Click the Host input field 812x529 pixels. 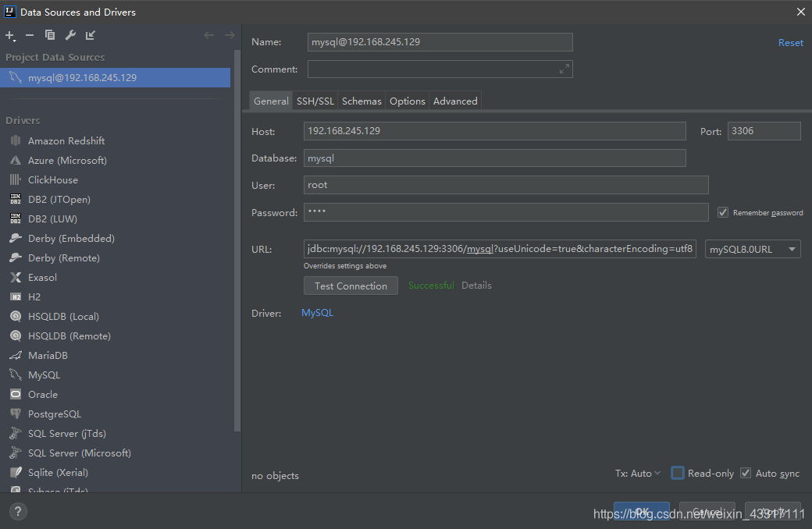[494, 131]
